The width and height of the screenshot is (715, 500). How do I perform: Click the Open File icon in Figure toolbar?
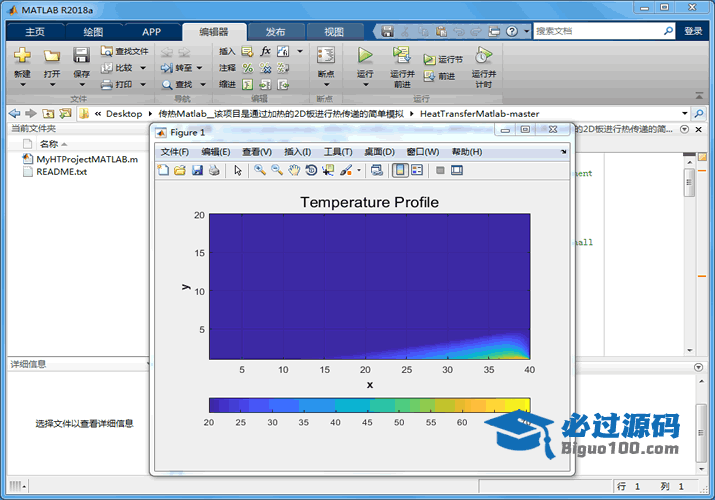tap(180, 170)
